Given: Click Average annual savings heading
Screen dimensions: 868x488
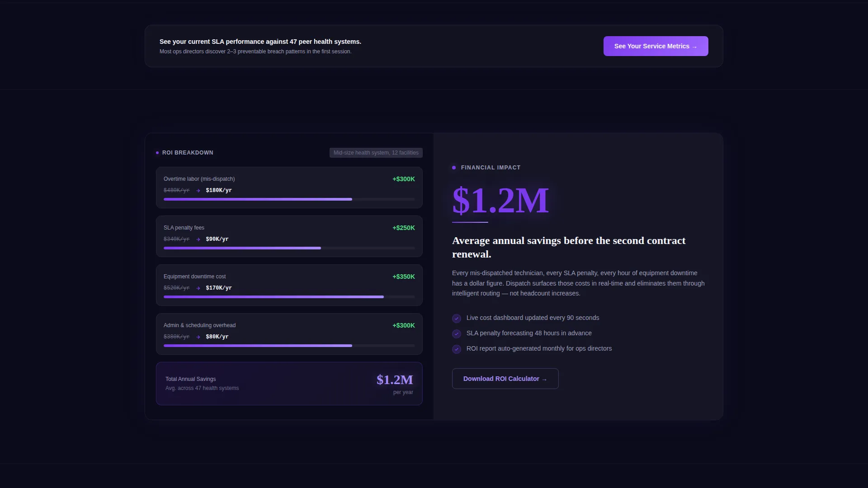Looking at the screenshot, I should [569, 247].
